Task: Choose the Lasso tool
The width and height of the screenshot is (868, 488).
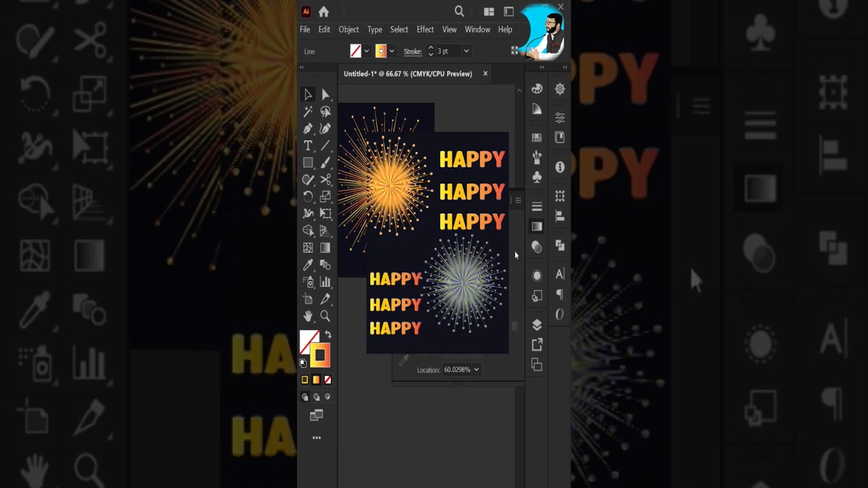Action: click(325, 112)
